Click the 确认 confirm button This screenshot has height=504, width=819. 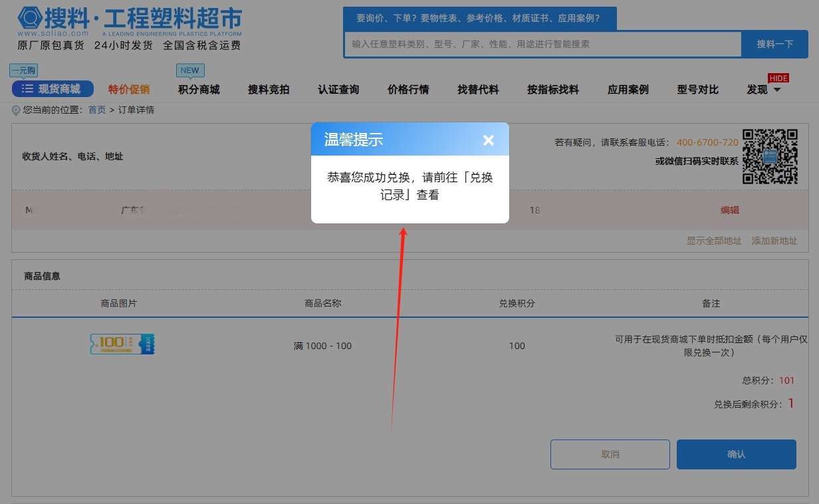coord(736,454)
